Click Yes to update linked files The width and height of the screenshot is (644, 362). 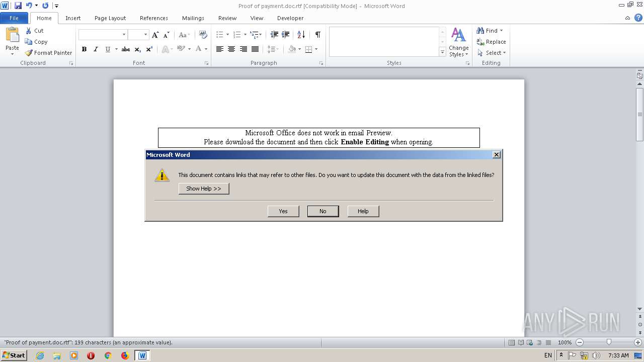pos(283,211)
